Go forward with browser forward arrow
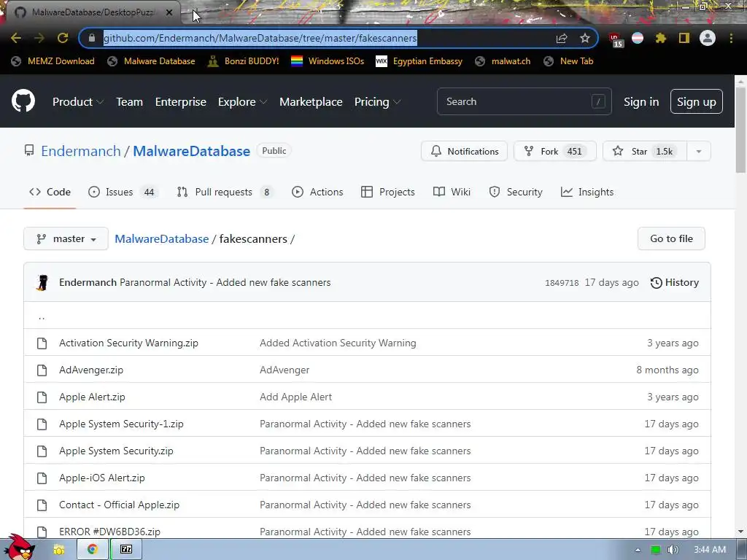This screenshot has width=747, height=560. (39, 38)
